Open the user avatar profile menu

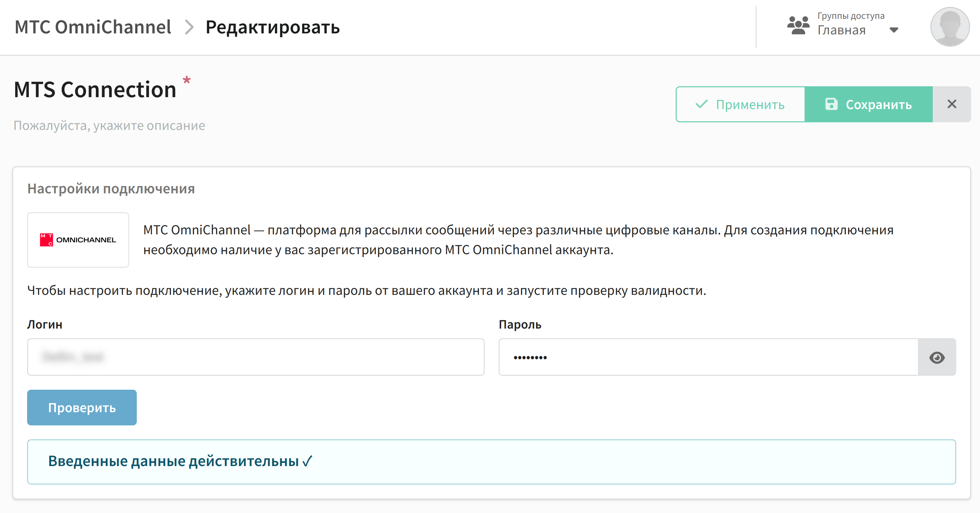point(950,27)
